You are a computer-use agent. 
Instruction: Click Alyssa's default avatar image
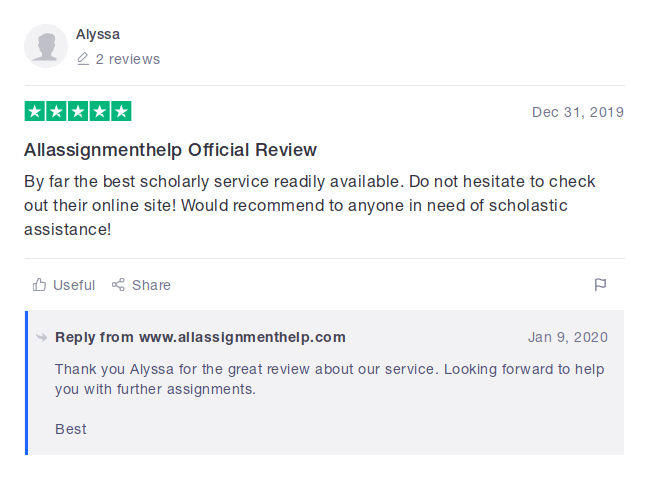pyautogui.click(x=46, y=47)
